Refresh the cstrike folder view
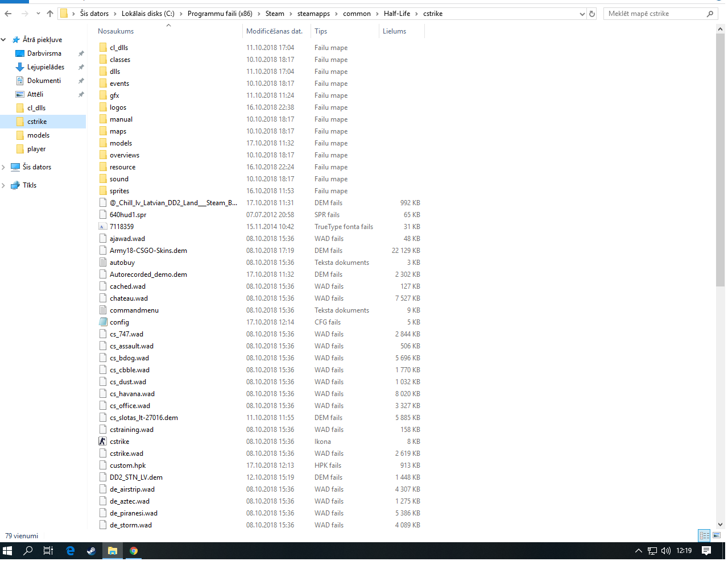 pos(592,14)
